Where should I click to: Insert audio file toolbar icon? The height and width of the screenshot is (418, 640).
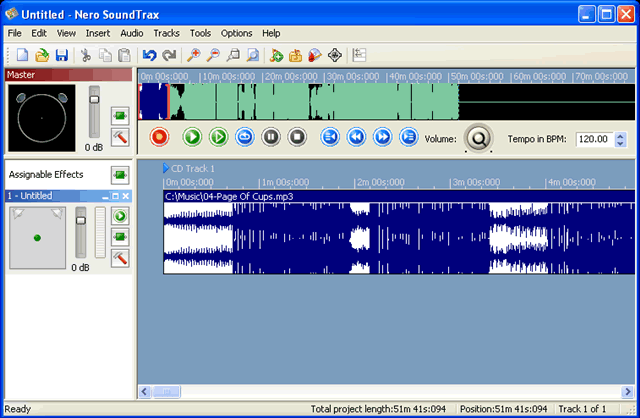tap(276, 55)
